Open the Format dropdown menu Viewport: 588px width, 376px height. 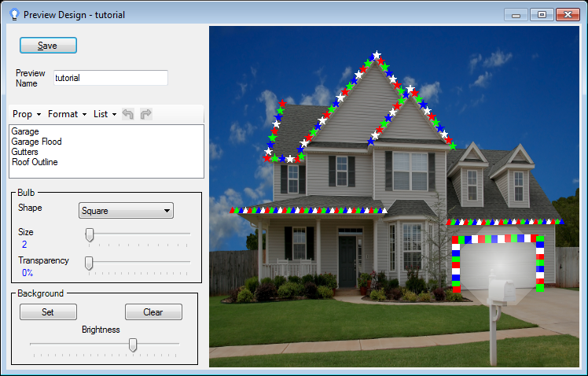[68, 114]
